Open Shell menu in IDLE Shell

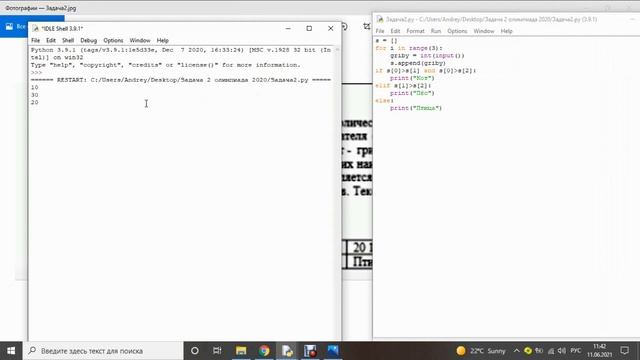(x=68, y=40)
